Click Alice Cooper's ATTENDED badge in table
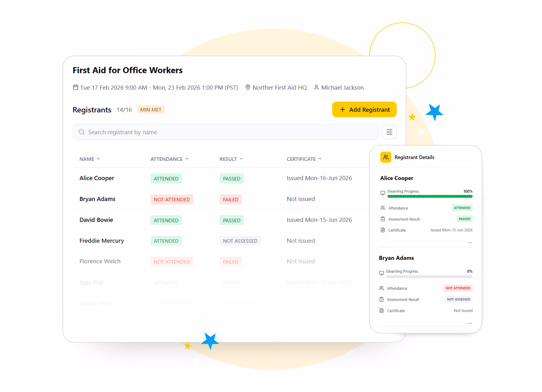The image size is (542, 392). [166, 179]
